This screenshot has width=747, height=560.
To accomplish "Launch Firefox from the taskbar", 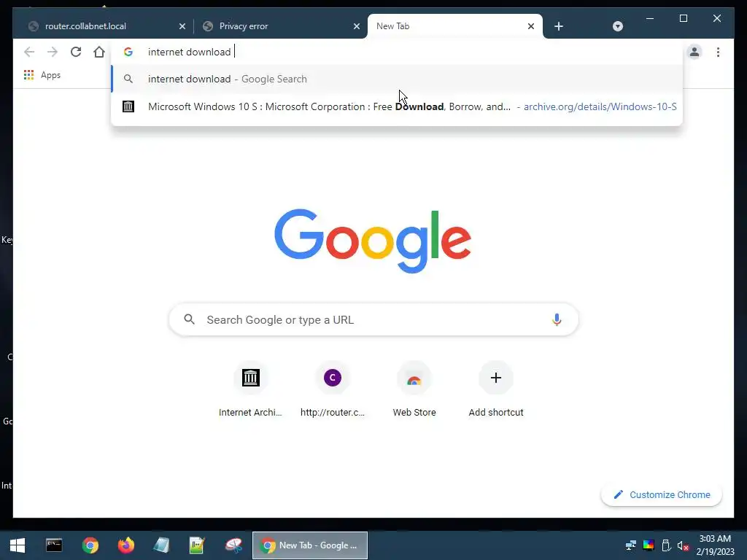I will coord(126,545).
